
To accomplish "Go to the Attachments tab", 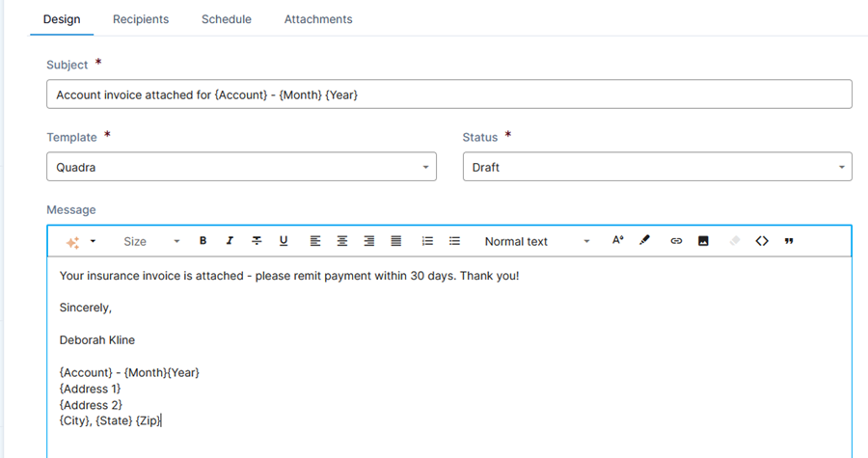I will [317, 19].
